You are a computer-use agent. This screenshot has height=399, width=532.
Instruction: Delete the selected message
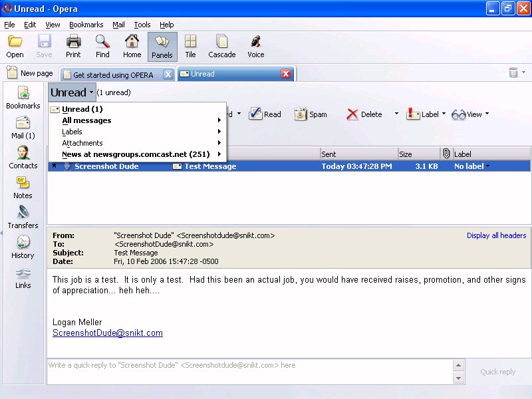click(x=364, y=114)
